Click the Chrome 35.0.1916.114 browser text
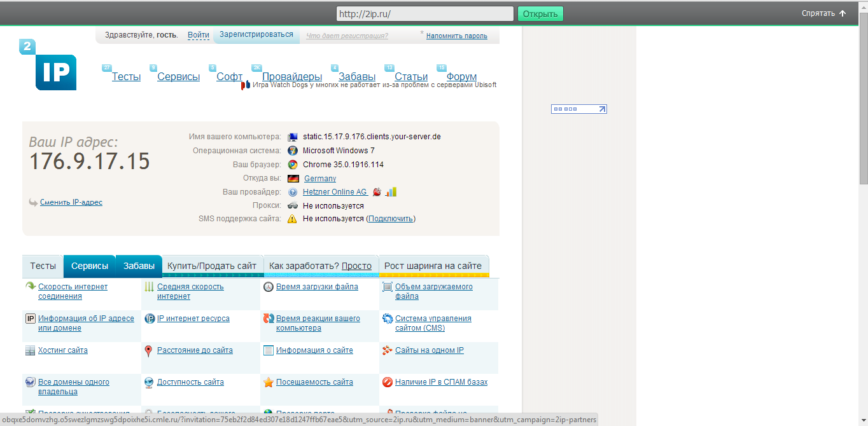Screen dimensions: 868x426 coord(343,165)
